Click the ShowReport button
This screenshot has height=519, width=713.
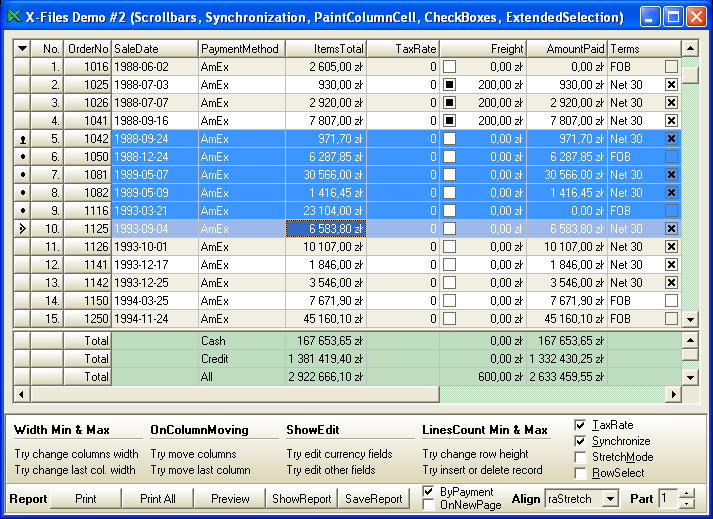tap(301, 499)
